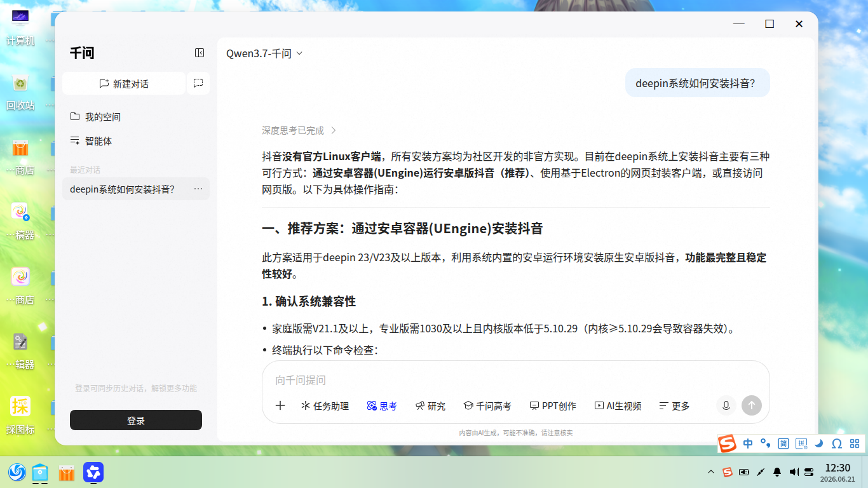Click the send arrow button
Screen dimensions: 868x488
click(752, 405)
